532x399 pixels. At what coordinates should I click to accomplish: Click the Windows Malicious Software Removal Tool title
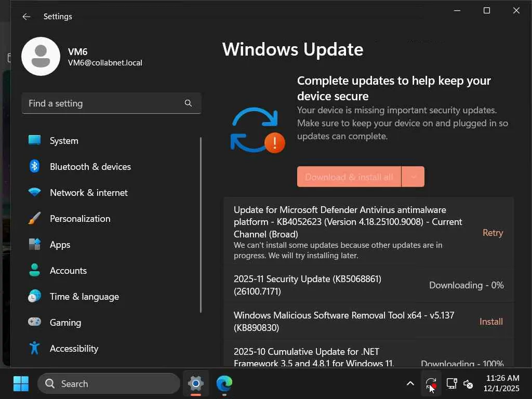(x=344, y=321)
